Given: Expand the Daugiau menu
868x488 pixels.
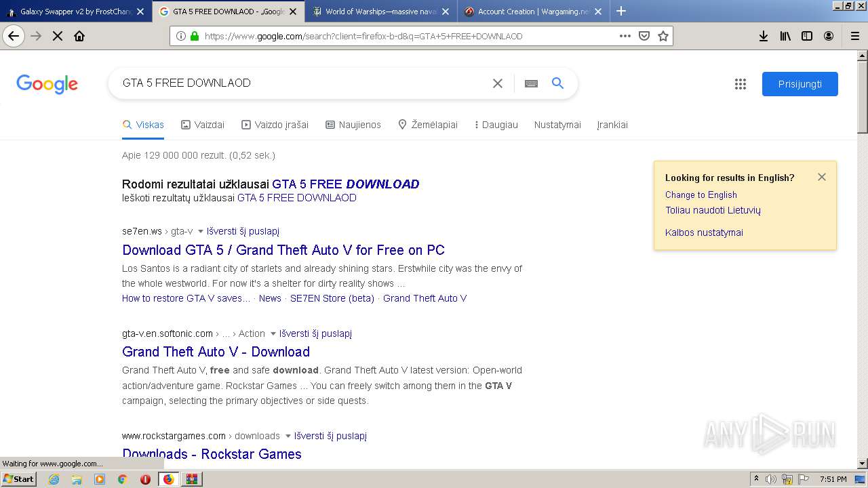Looking at the screenshot, I should point(497,125).
